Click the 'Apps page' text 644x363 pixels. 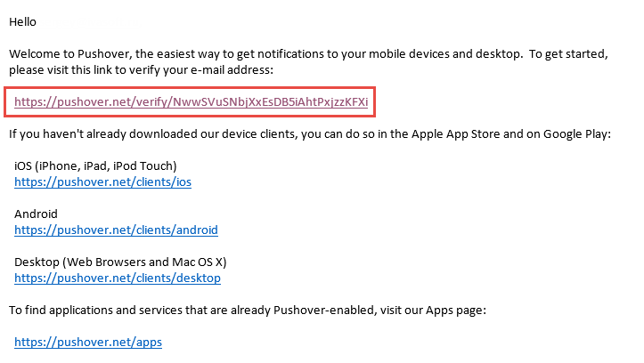[454, 311]
